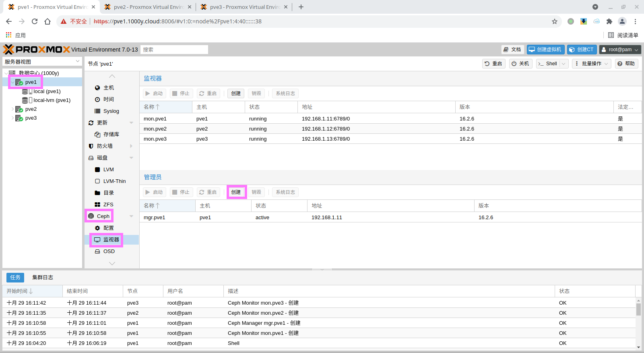Switch to the cluster log tab
Viewport: 644px width, 353px height.
click(x=43, y=277)
